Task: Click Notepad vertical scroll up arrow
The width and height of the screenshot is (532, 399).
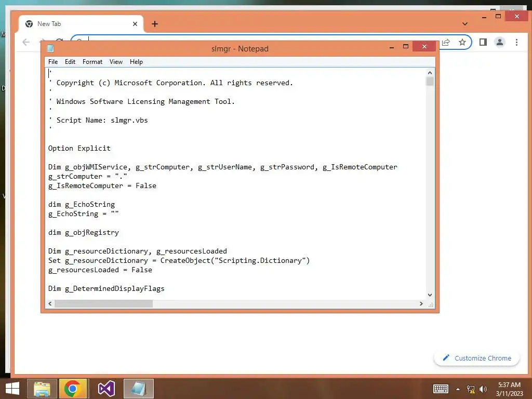Action: coord(430,73)
